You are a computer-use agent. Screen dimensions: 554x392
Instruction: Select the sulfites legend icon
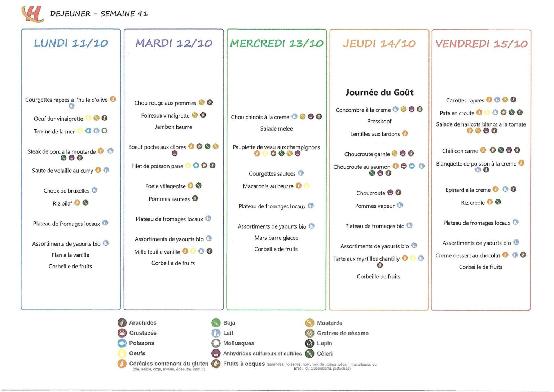(216, 353)
